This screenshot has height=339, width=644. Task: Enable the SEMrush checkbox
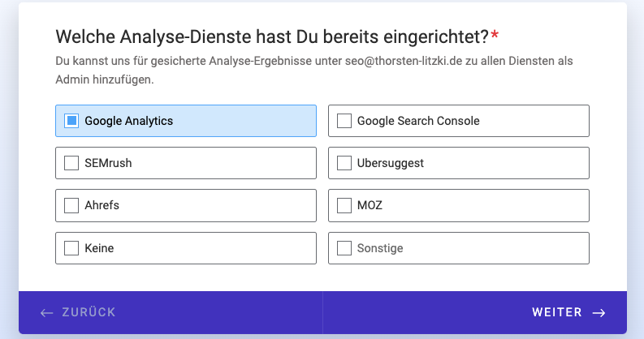coord(71,163)
